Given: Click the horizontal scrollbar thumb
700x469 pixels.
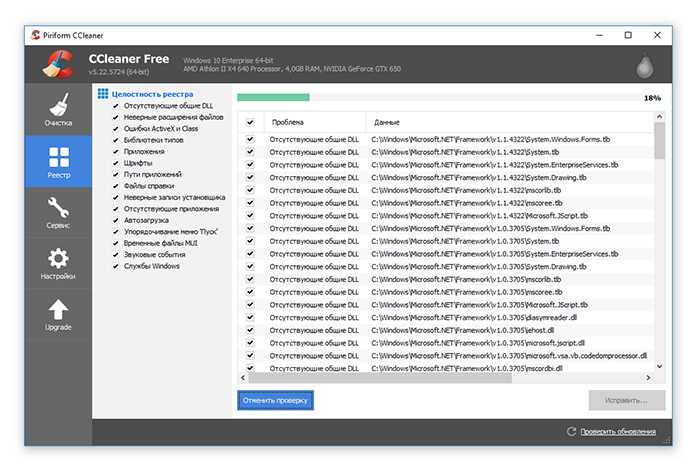Looking at the screenshot, I should (380, 378).
